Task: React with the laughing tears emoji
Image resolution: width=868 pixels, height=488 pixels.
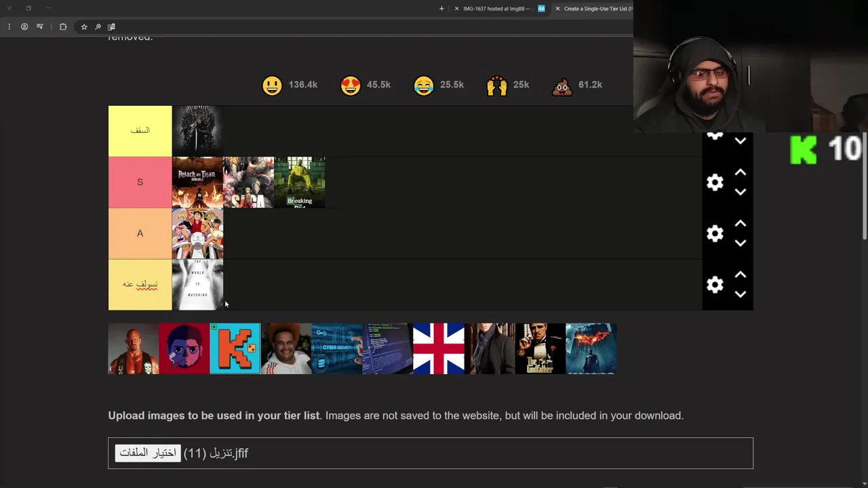Action: point(424,85)
